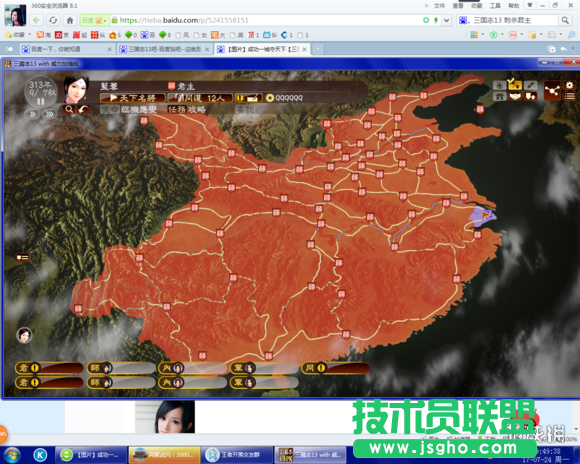This screenshot has width=580, height=464.
Task: Toggle the castle gate map filter icon
Action: click(x=499, y=97)
